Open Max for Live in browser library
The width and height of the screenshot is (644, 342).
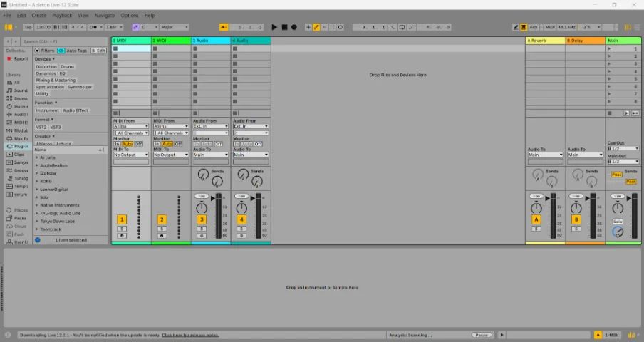pos(18,138)
